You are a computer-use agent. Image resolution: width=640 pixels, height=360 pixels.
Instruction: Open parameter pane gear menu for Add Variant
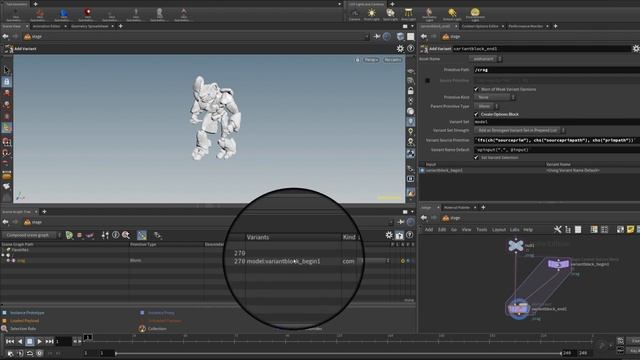pyautogui.click(x=636, y=49)
